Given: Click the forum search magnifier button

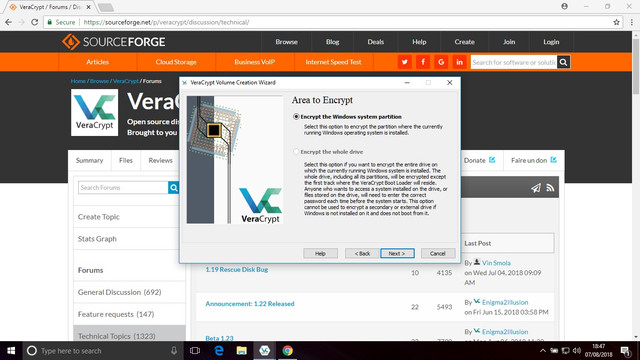Looking at the screenshot, I should pos(173,188).
